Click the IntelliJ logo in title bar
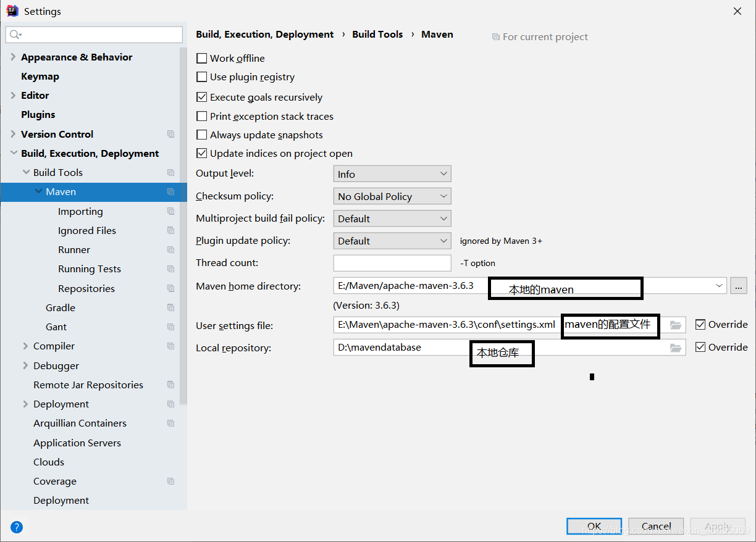Viewport: 756px width, 542px height. tap(12, 11)
